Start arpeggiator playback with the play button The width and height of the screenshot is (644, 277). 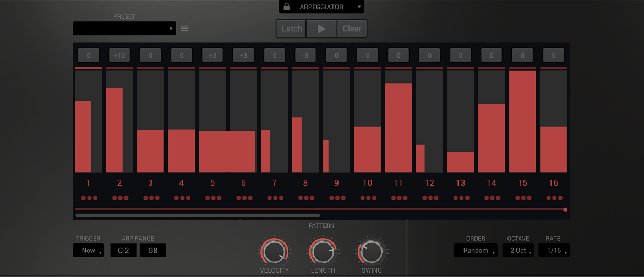(x=321, y=29)
